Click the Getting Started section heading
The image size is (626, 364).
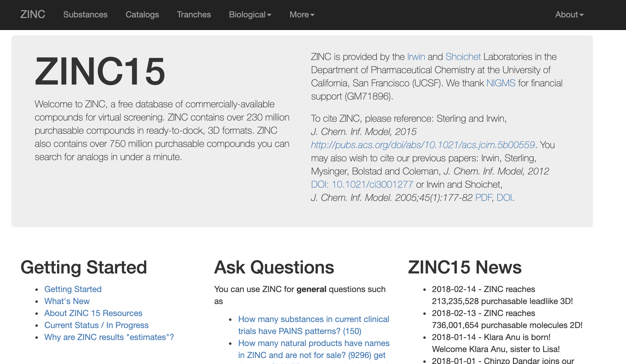84,267
